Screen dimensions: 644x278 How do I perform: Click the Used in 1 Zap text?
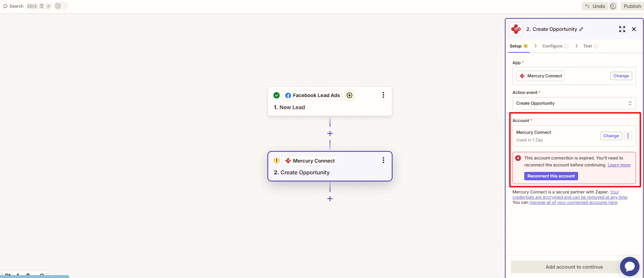tap(529, 140)
